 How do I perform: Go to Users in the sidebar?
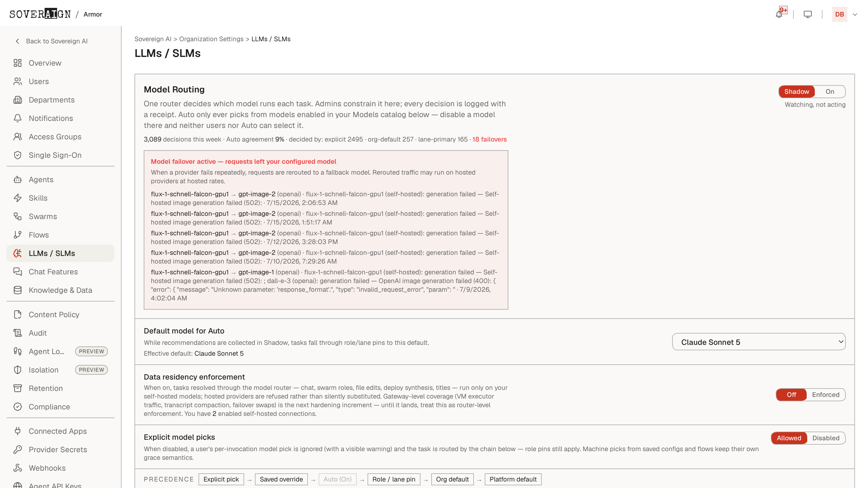coord(60,82)
